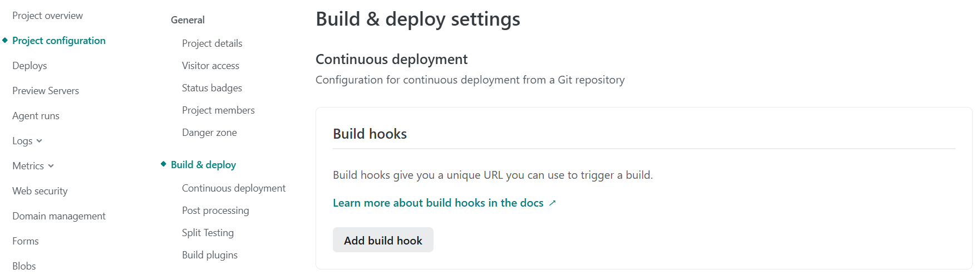980x274 pixels.
Task: Open Agent runs page
Action: [x=36, y=116]
